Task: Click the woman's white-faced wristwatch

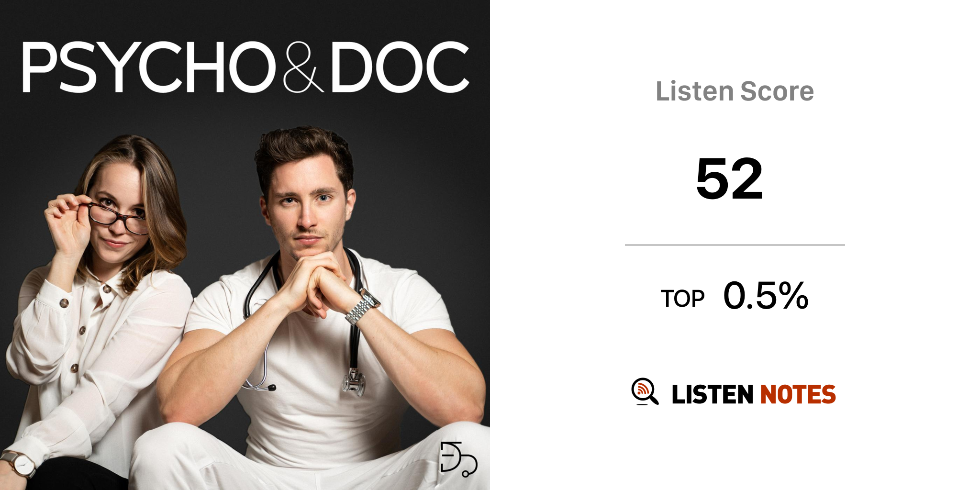Action: click(x=19, y=463)
